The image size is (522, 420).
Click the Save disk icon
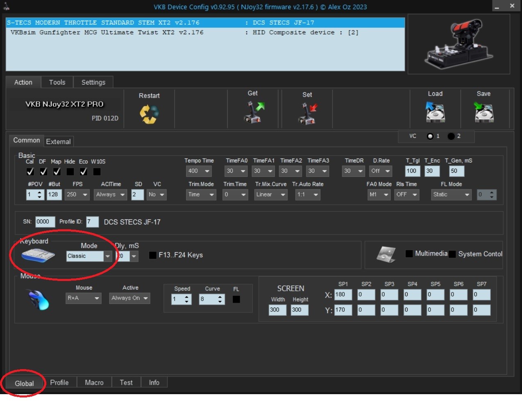coord(483,112)
